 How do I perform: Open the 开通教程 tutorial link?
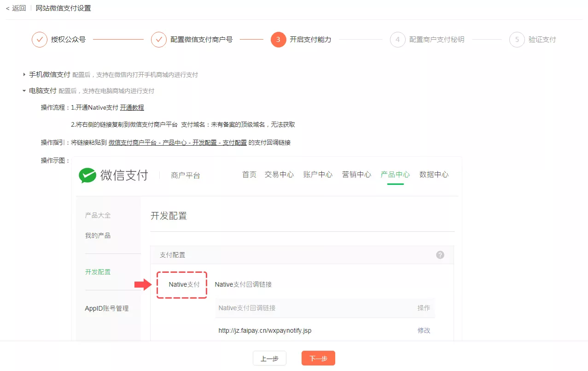pyautogui.click(x=132, y=107)
